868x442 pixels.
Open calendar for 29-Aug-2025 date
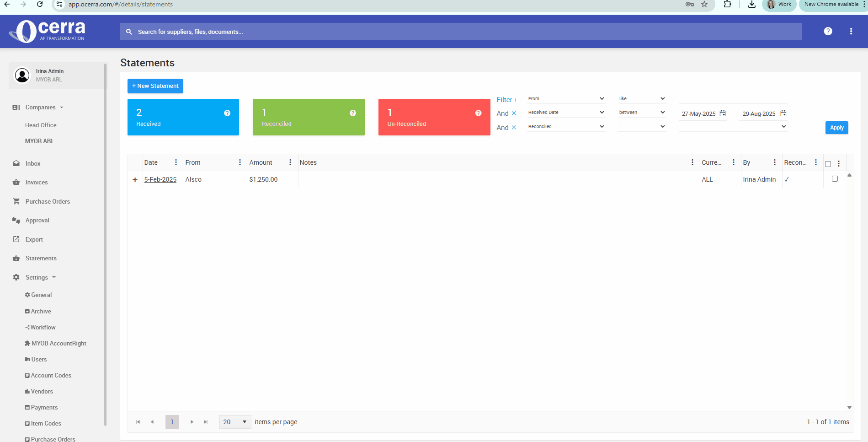click(783, 113)
